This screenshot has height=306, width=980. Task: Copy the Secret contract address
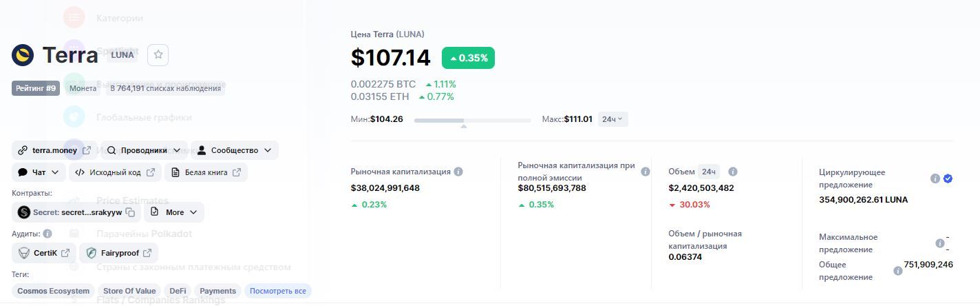(131, 212)
